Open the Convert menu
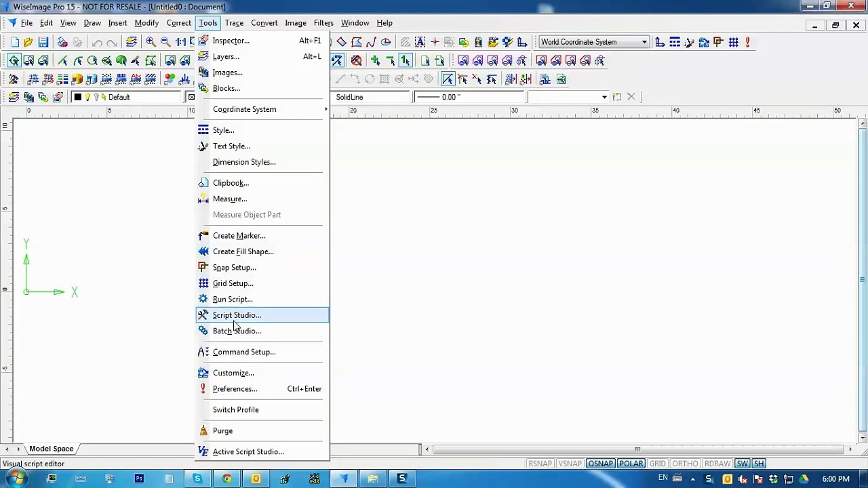The height and width of the screenshot is (488, 868). pos(264,23)
